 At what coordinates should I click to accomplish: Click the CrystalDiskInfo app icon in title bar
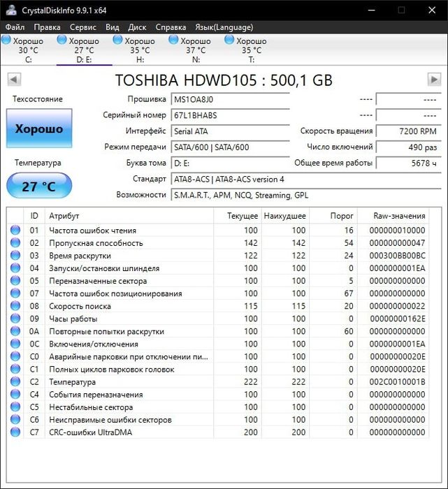[12, 10]
